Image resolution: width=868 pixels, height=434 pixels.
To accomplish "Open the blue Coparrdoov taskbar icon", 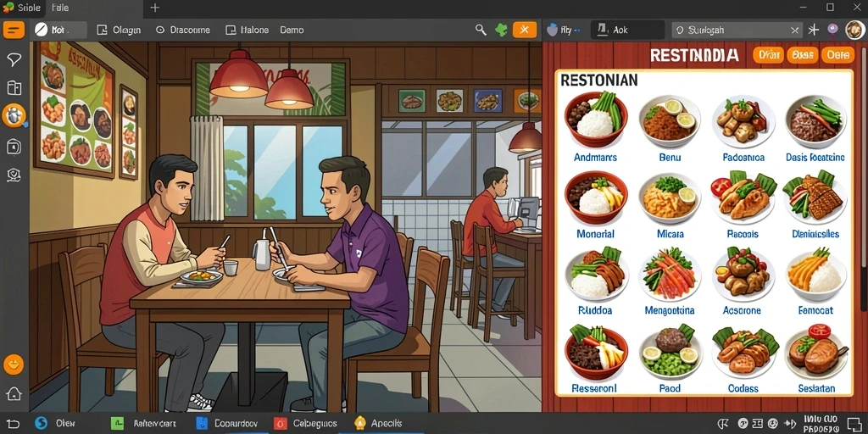I will pyautogui.click(x=202, y=424).
